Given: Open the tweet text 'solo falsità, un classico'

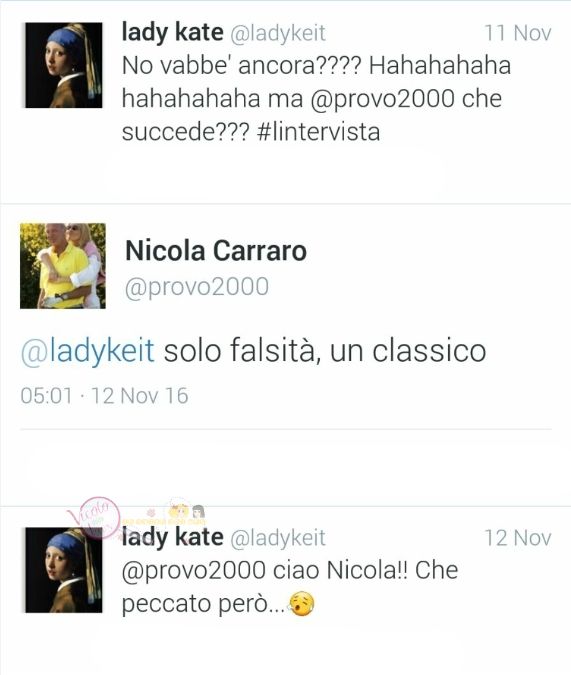Looking at the screenshot, I should (x=325, y=350).
